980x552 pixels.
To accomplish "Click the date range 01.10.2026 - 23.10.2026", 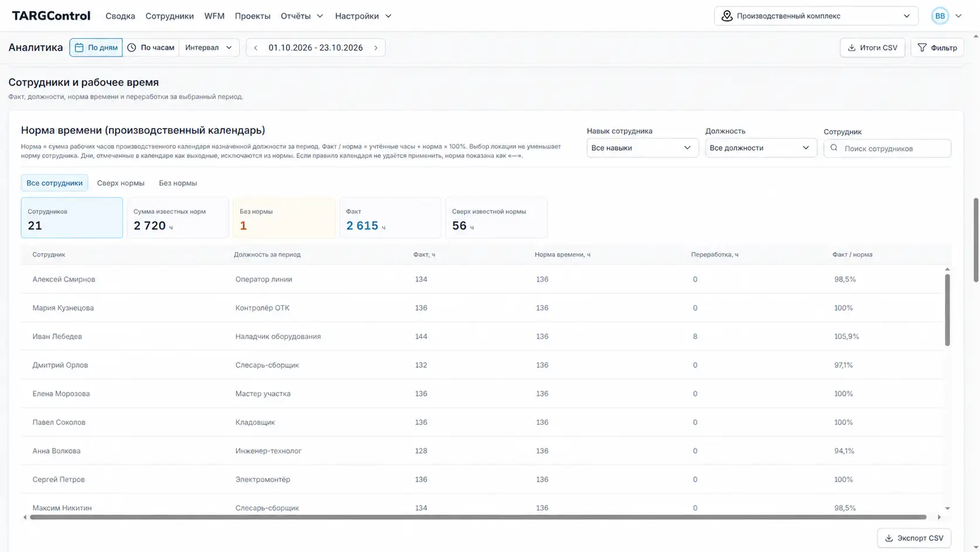I will 315,48.
